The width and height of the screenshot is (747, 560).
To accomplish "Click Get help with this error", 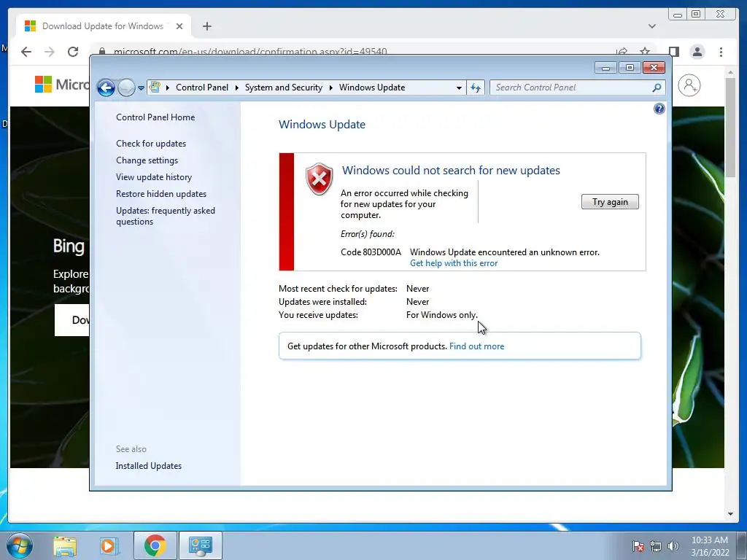I will (x=454, y=263).
